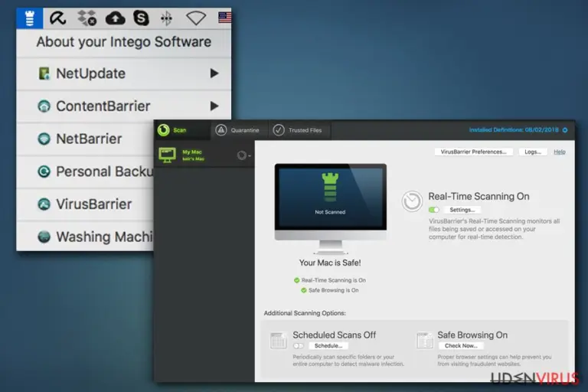Switch to the Quarantine tab
Image resolution: width=588 pixels, height=392 pixels.
point(238,130)
